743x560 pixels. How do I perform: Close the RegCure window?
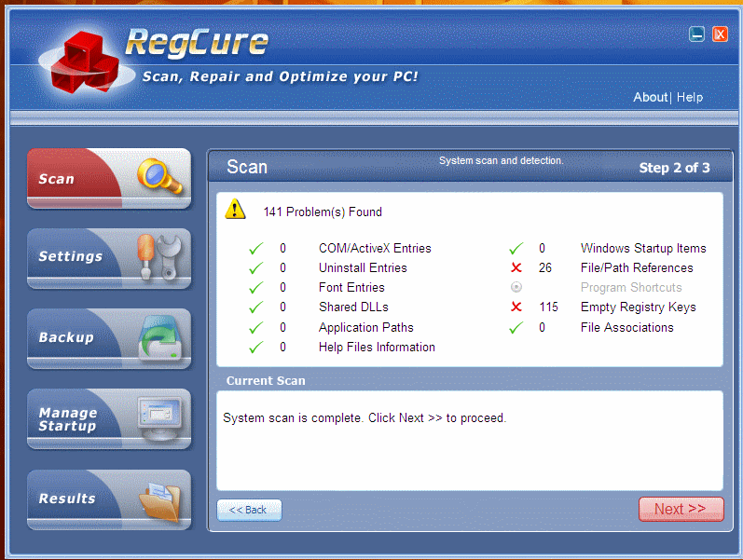tap(720, 34)
